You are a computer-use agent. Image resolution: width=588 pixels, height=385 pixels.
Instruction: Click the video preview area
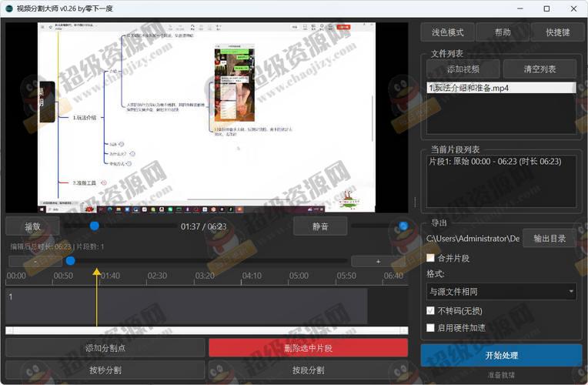pyautogui.click(x=206, y=118)
